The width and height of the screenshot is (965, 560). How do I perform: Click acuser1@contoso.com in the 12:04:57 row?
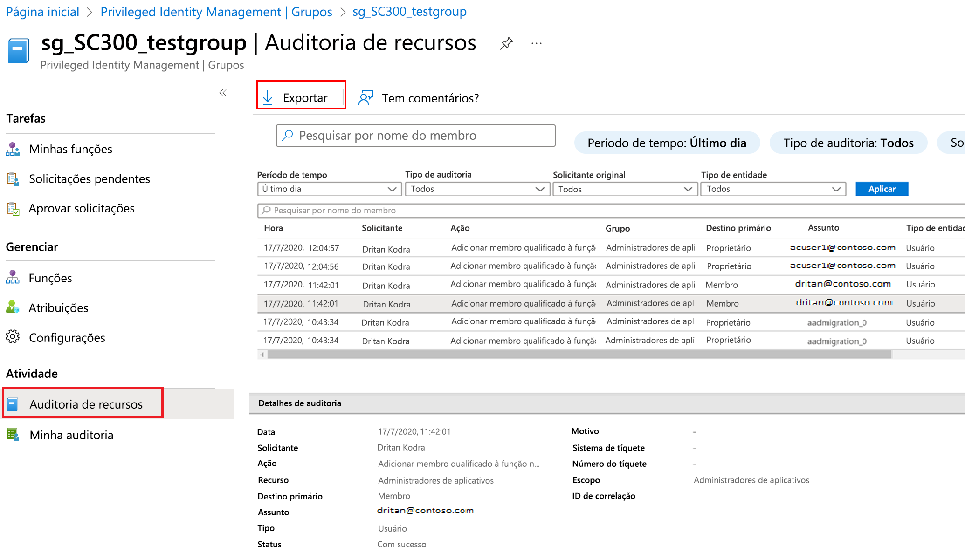[x=843, y=247]
